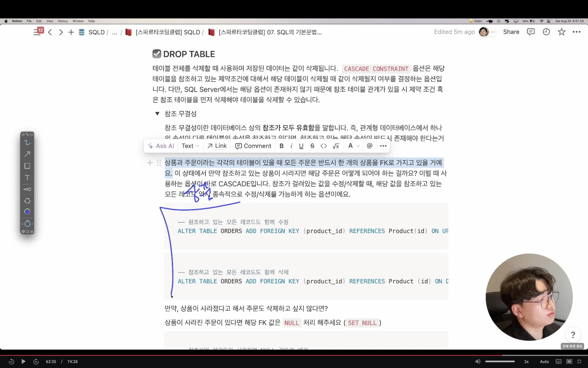Favorite this page with the star
The height and width of the screenshot is (368, 588).
tap(562, 32)
